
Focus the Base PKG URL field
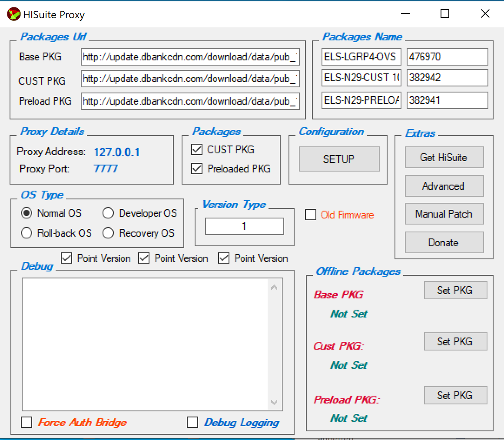190,57
